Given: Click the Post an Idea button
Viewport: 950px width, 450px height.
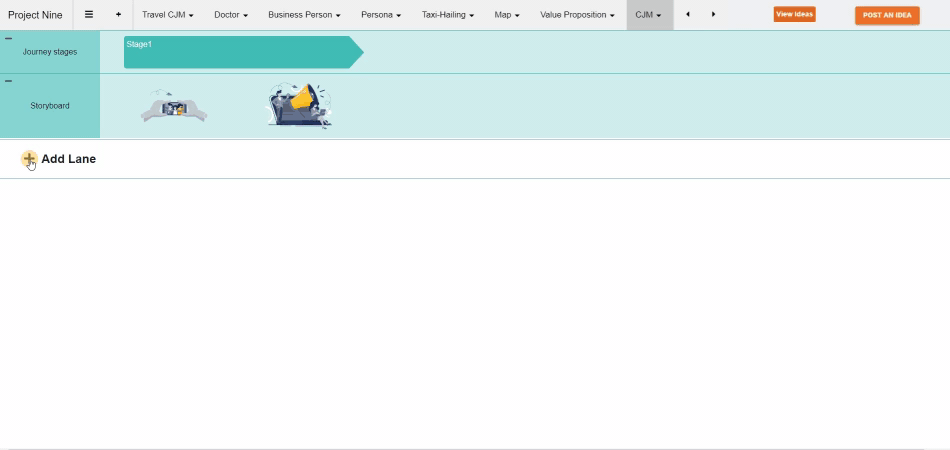Looking at the screenshot, I should (886, 15).
